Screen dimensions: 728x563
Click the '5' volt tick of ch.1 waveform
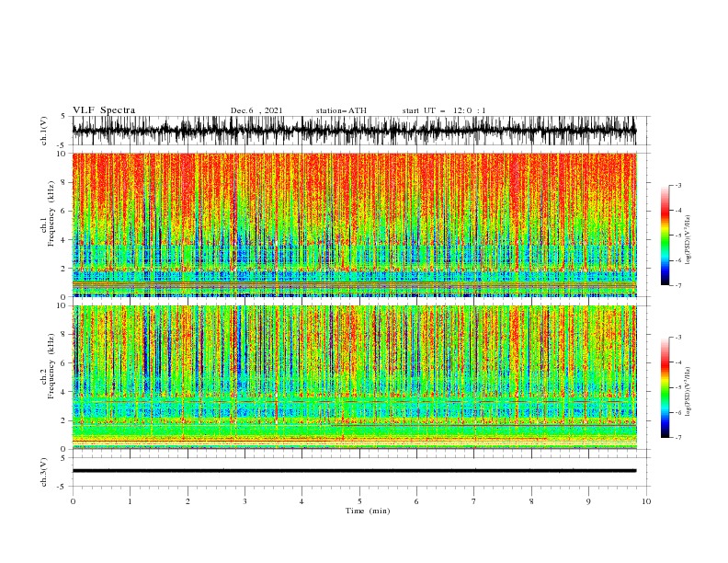63,116
